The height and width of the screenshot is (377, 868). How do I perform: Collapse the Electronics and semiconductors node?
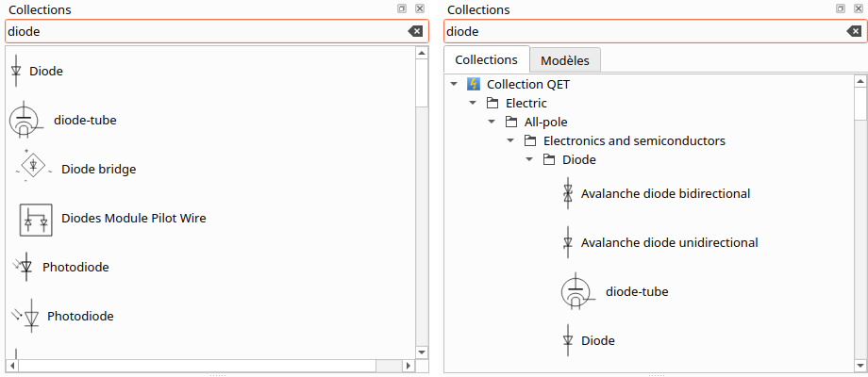pos(510,140)
